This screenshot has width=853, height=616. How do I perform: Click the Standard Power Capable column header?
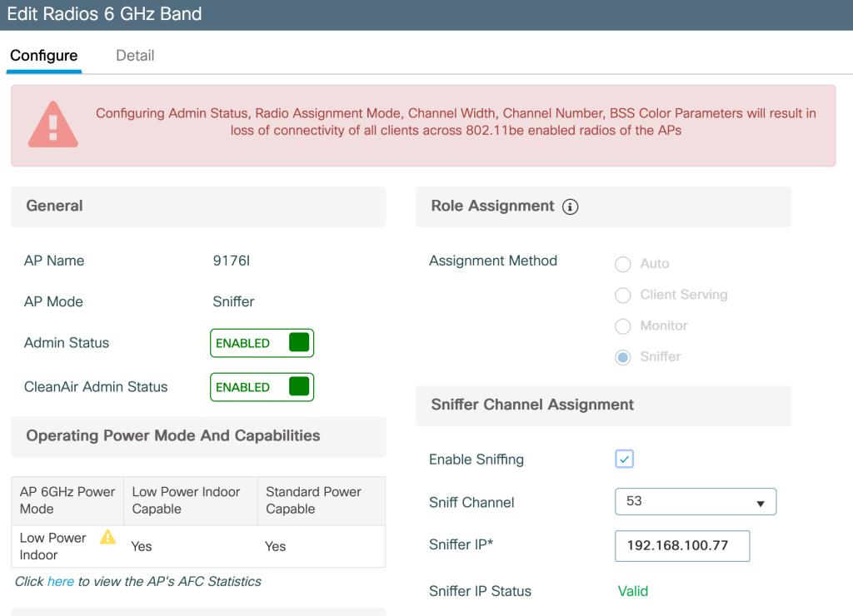[x=313, y=500]
